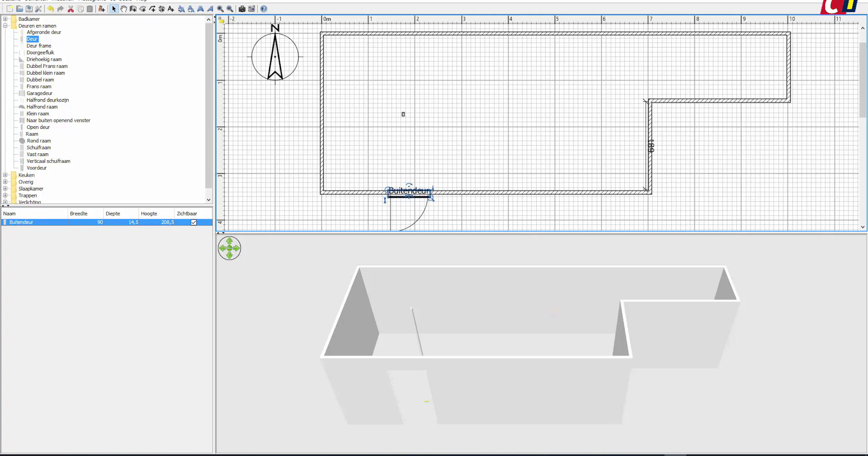Screen dimensions: 868x456
Task: Uncheck Zichtbaar for the Buitendeur row
Action: pyautogui.click(x=193, y=222)
